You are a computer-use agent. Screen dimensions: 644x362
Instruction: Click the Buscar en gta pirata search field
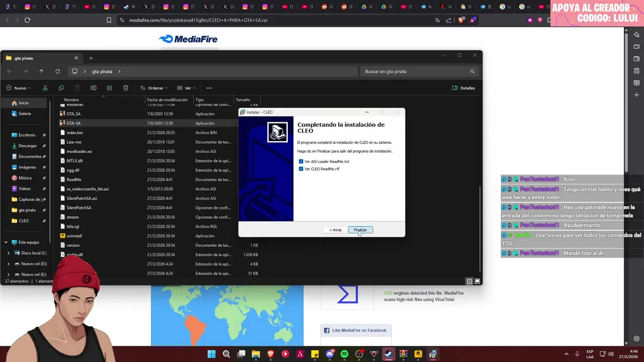pyautogui.click(x=419, y=71)
